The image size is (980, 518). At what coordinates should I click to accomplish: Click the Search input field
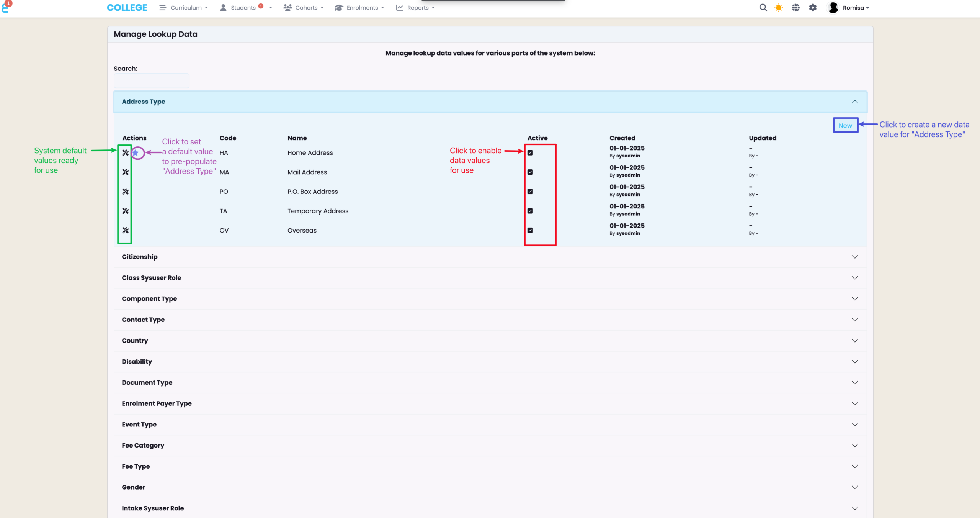(152, 81)
